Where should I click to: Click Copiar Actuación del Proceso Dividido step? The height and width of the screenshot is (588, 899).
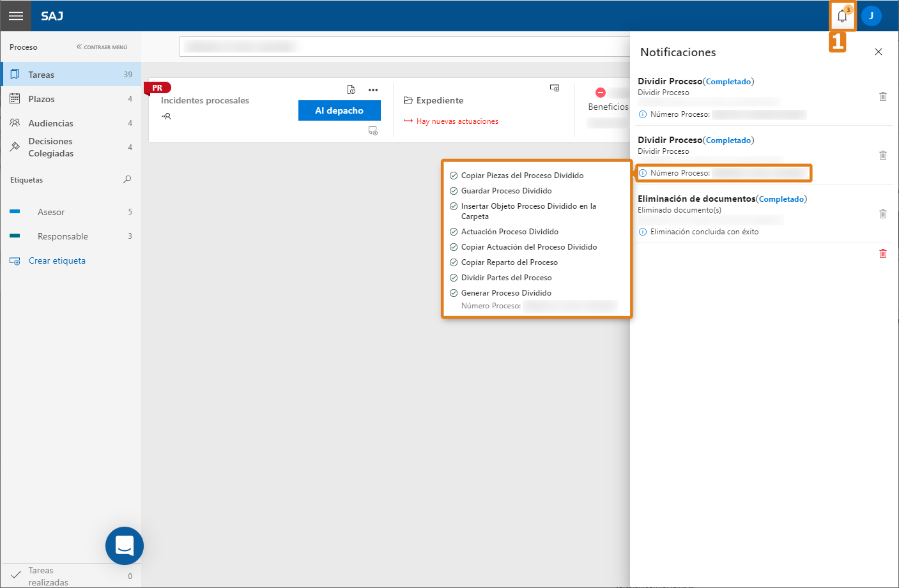529,247
